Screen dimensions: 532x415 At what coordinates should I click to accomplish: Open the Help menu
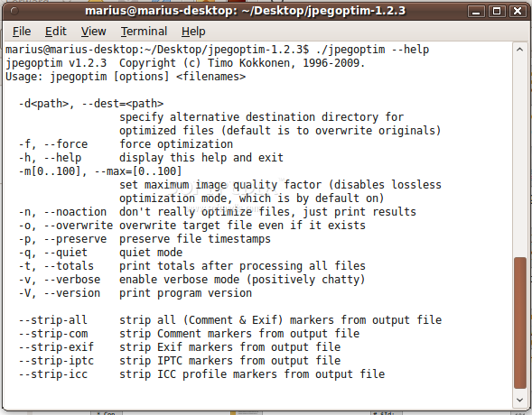point(193,32)
